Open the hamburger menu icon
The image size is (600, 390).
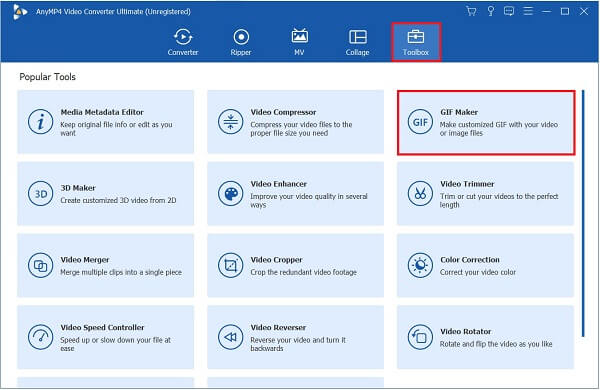(x=528, y=11)
